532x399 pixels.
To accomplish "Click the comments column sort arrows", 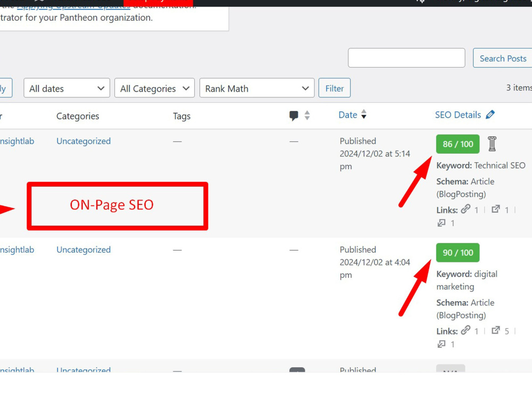I will (307, 115).
